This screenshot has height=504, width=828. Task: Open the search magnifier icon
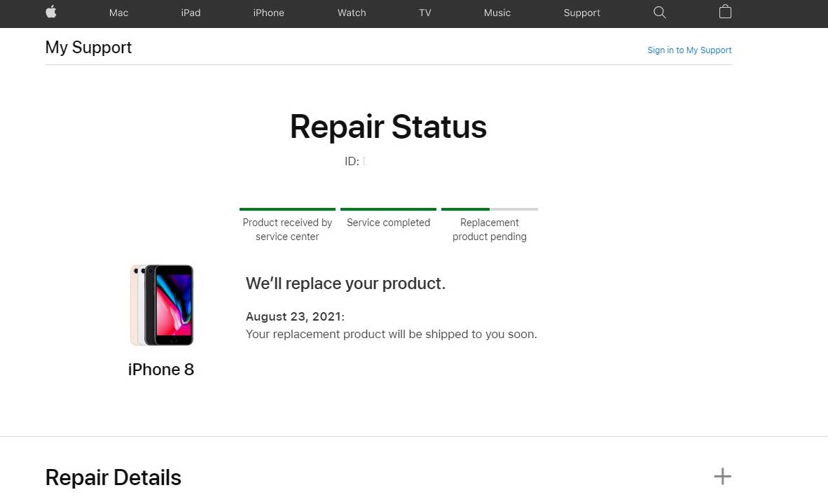pos(659,12)
